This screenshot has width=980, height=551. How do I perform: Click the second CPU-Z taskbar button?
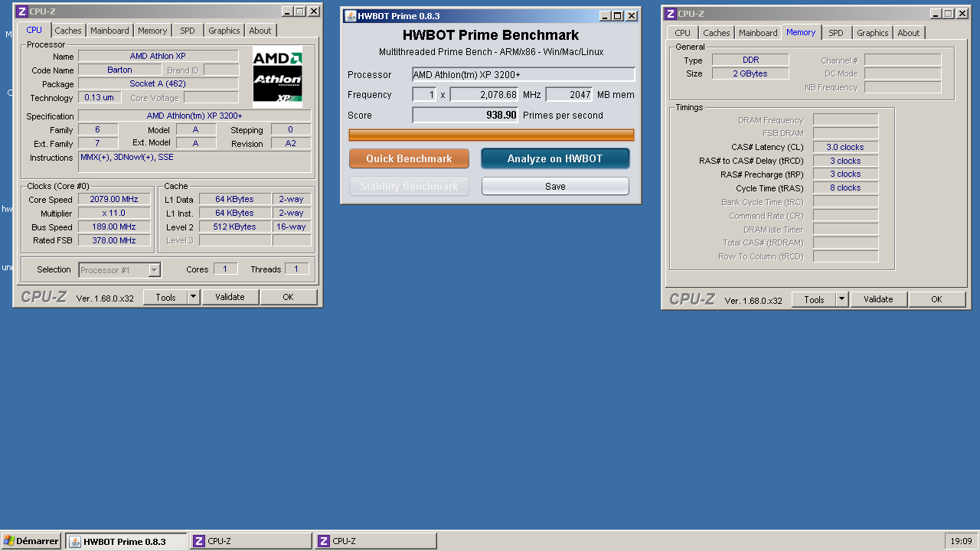pyautogui.click(x=376, y=541)
